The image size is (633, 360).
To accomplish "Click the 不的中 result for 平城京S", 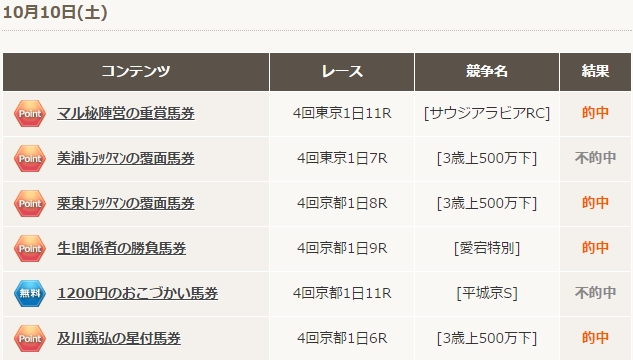I will tap(595, 293).
